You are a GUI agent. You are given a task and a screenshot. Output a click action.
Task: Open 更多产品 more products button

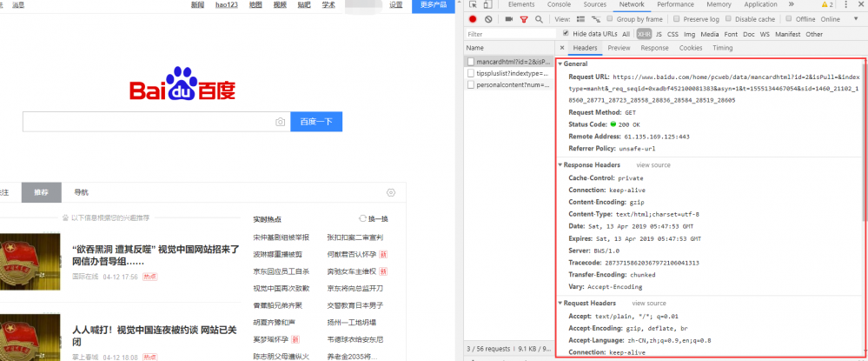coord(434,5)
